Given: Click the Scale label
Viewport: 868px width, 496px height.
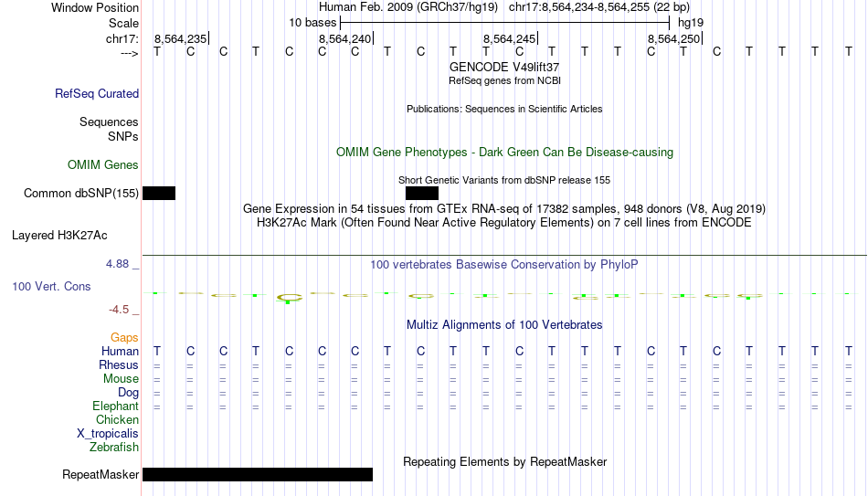Looking at the screenshot, I should [x=124, y=23].
